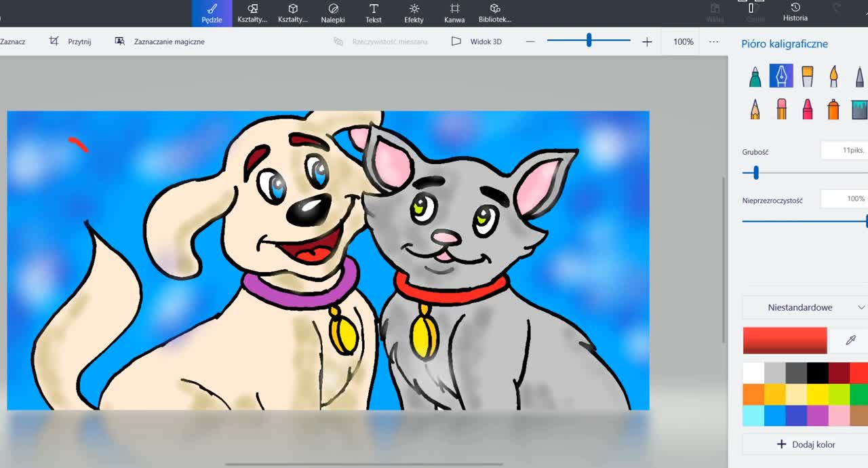
Task: Choose the light gray color swatch
Action: (775, 373)
